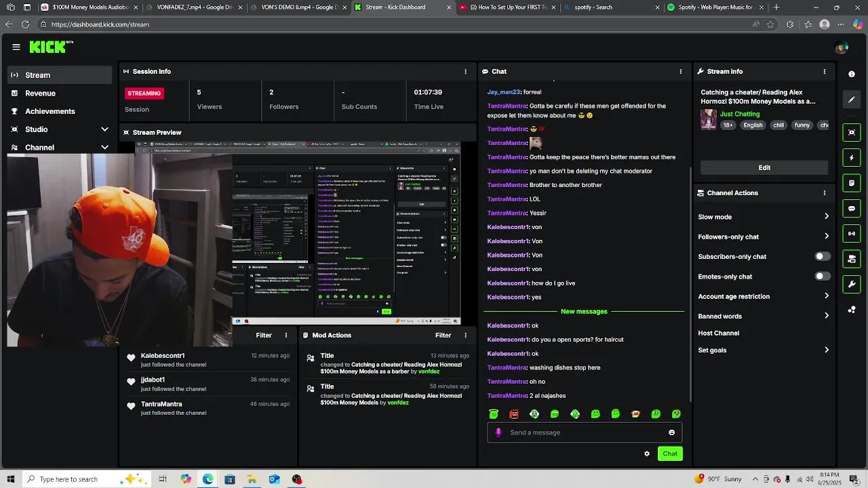Click Kalebescontr1 in the followers activity list
The image size is (868, 488).
click(163, 356)
